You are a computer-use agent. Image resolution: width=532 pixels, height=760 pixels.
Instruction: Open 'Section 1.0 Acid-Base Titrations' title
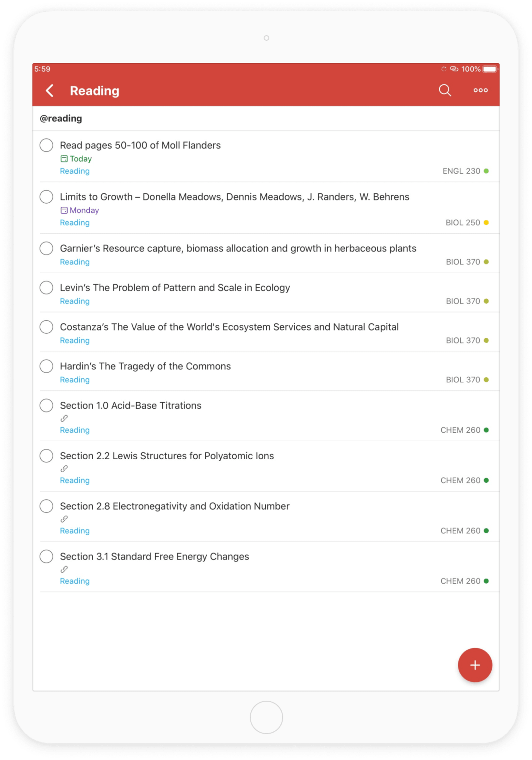click(131, 405)
